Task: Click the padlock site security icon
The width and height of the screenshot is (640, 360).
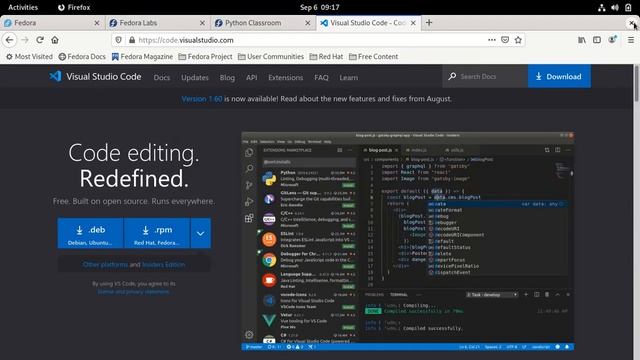Action: (132, 40)
